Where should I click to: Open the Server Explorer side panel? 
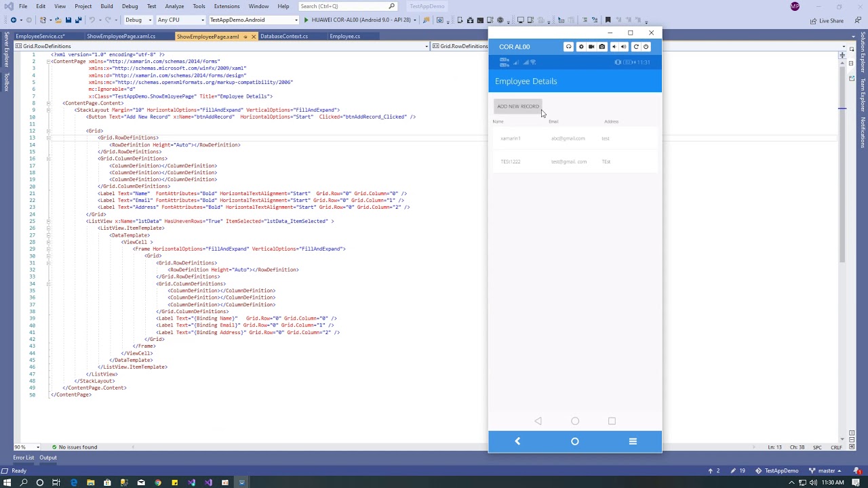(6, 50)
